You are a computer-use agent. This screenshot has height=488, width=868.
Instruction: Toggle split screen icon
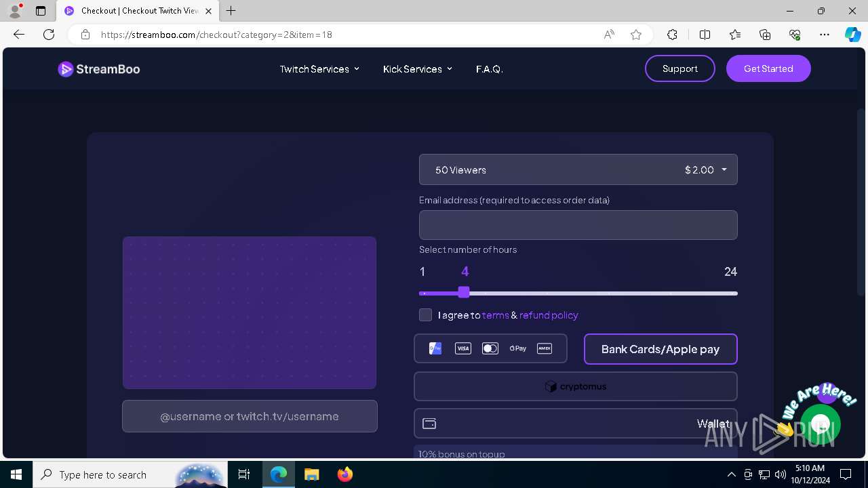[705, 35]
